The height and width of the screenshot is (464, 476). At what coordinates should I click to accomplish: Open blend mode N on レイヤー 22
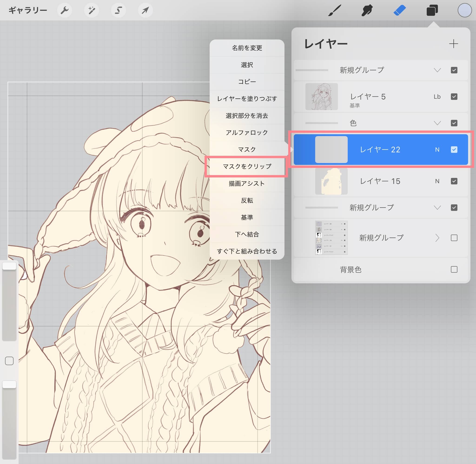click(437, 150)
